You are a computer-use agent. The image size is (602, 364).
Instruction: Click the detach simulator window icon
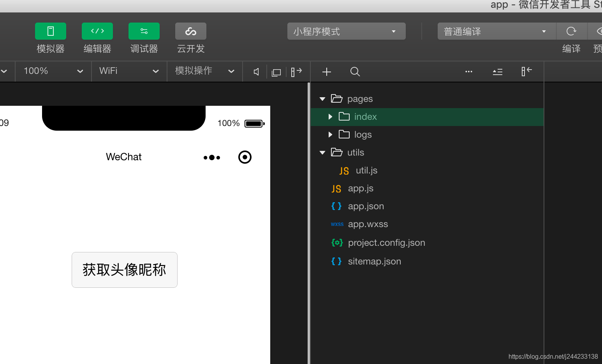tap(276, 72)
